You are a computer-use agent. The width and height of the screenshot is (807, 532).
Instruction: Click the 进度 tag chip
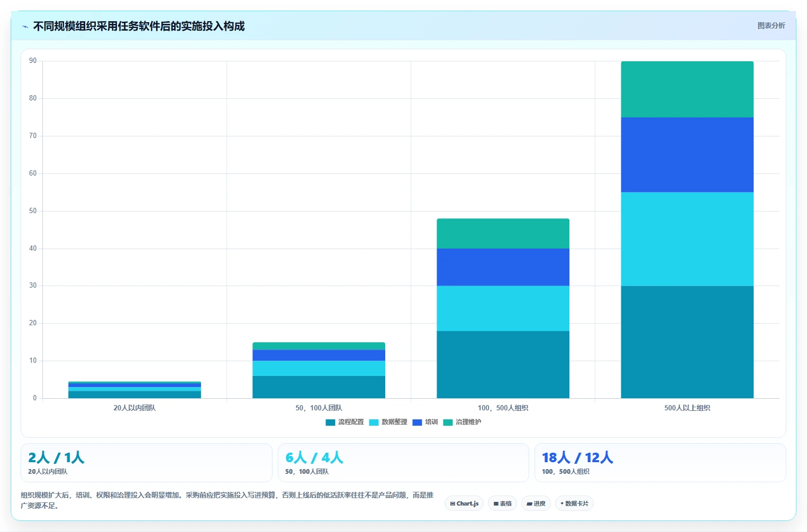(536, 503)
